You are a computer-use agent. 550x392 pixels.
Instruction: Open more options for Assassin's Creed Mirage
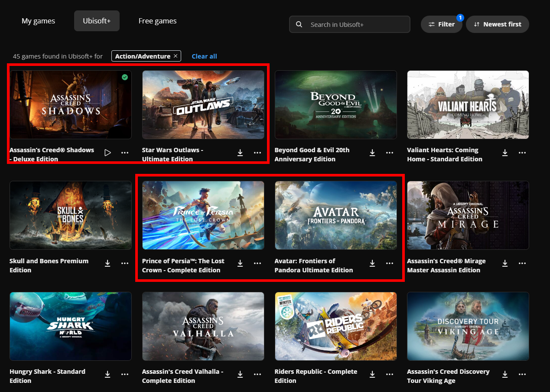click(522, 263)
